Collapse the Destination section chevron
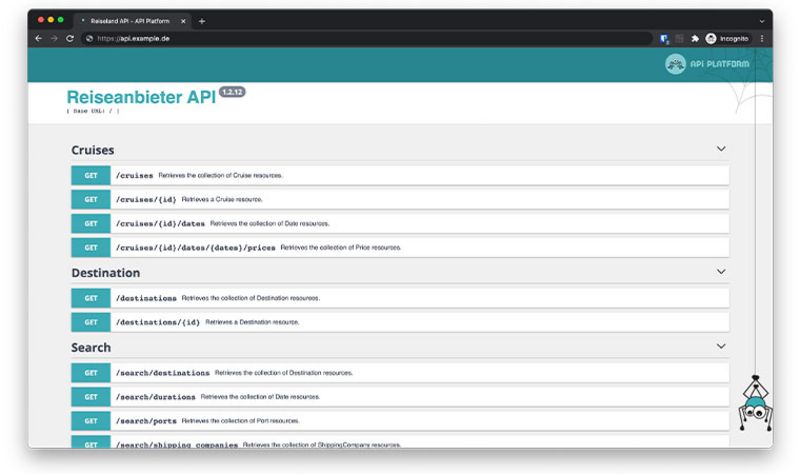The image size is (800, 474). tap(720, 272)
